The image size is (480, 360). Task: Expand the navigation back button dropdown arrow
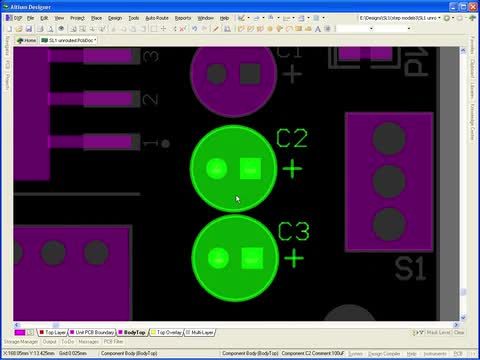point(453,18)
